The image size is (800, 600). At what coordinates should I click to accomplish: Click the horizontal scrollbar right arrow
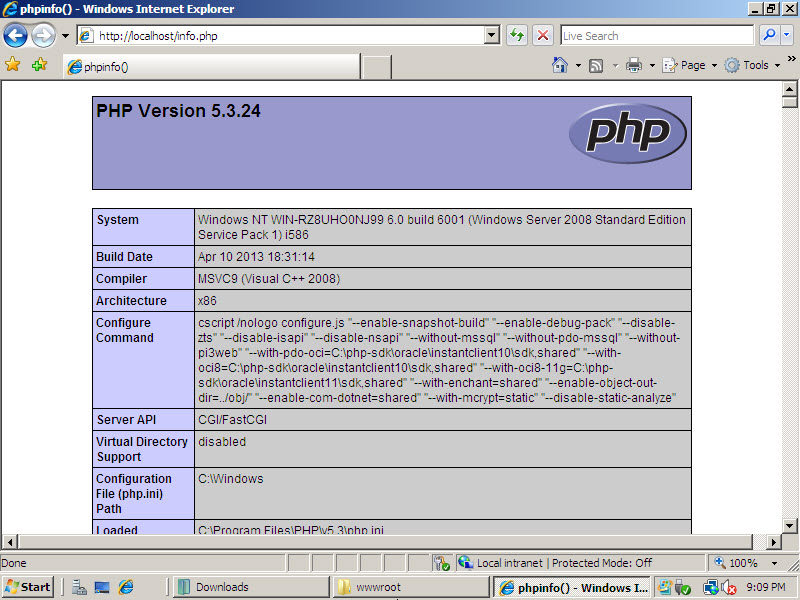(773, 542)
